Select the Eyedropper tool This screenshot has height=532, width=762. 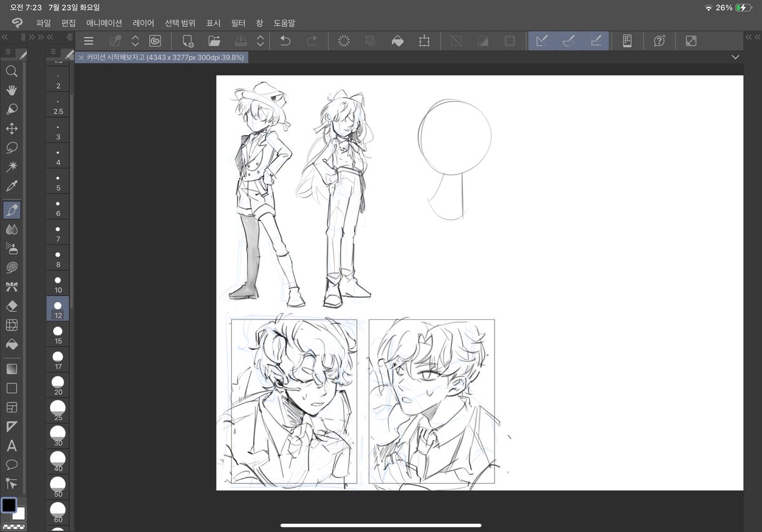click(x=11, y=186)
